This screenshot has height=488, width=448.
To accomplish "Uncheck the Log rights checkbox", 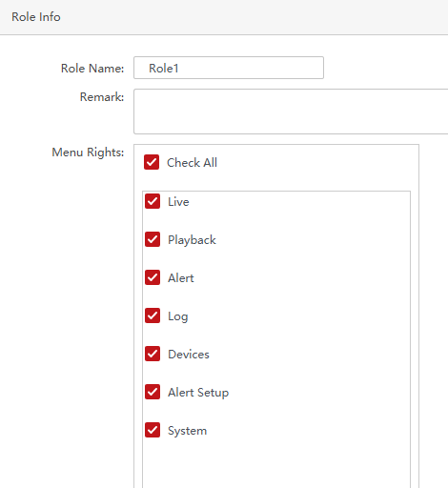I will click(x=153, y=315).
